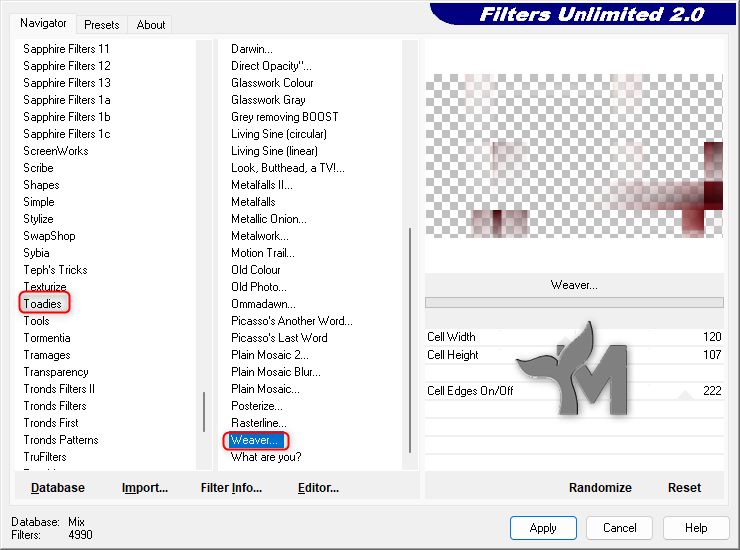
Task: Click the Cancel button
Action: pos(619,527)
